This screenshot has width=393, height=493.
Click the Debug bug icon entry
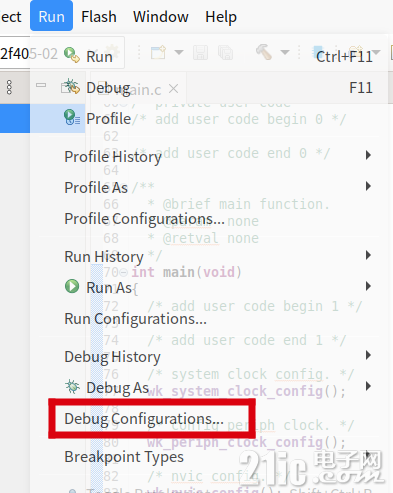pyautogui.click(x=72, y=87)
